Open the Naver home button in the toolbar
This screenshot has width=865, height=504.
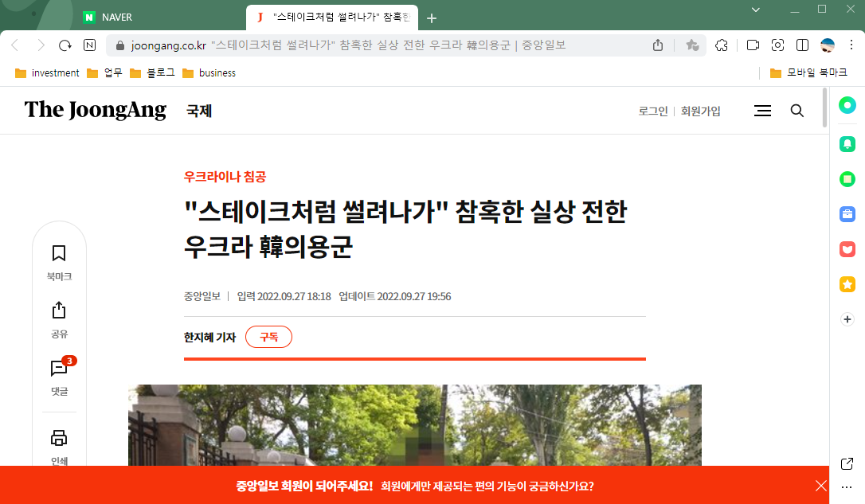(x=89, y=45)
